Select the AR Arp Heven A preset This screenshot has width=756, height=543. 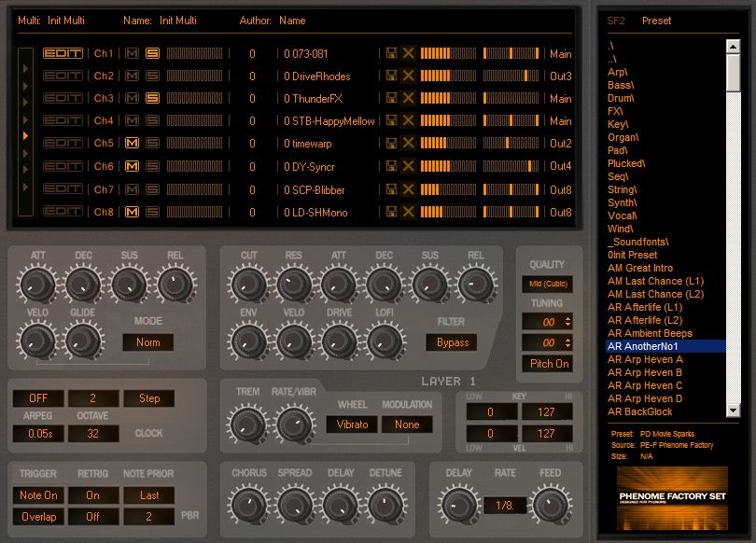tap(645, 359)
